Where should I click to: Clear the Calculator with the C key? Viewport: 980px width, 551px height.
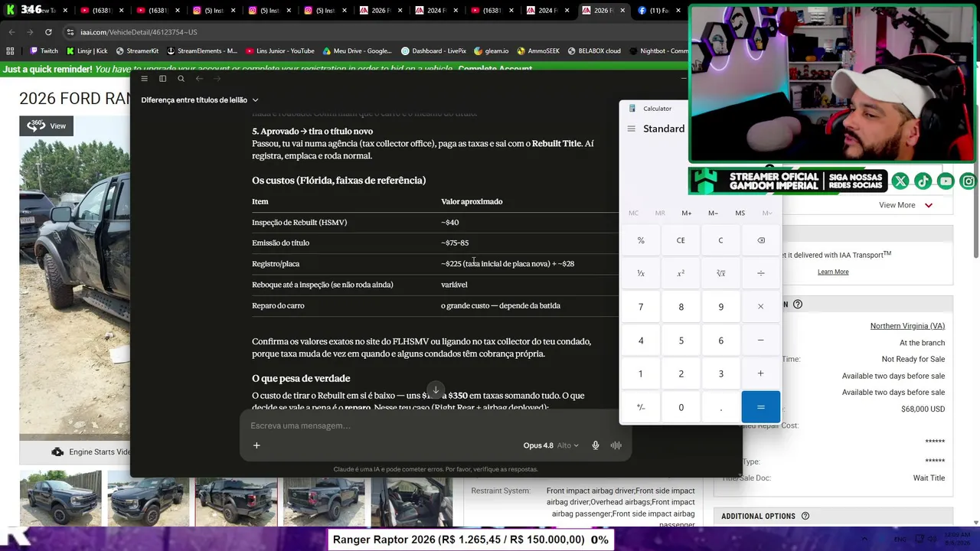[x=720, y=240]
